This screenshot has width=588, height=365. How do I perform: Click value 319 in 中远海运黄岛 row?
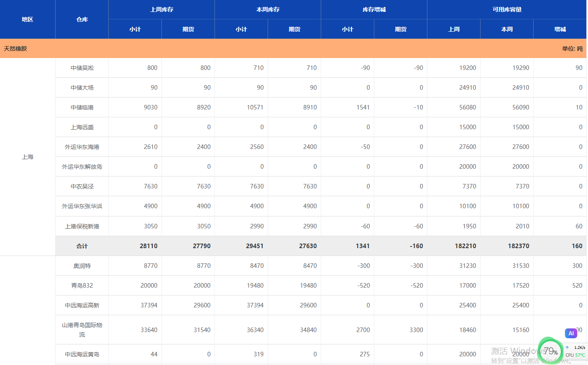pos(258,354)
